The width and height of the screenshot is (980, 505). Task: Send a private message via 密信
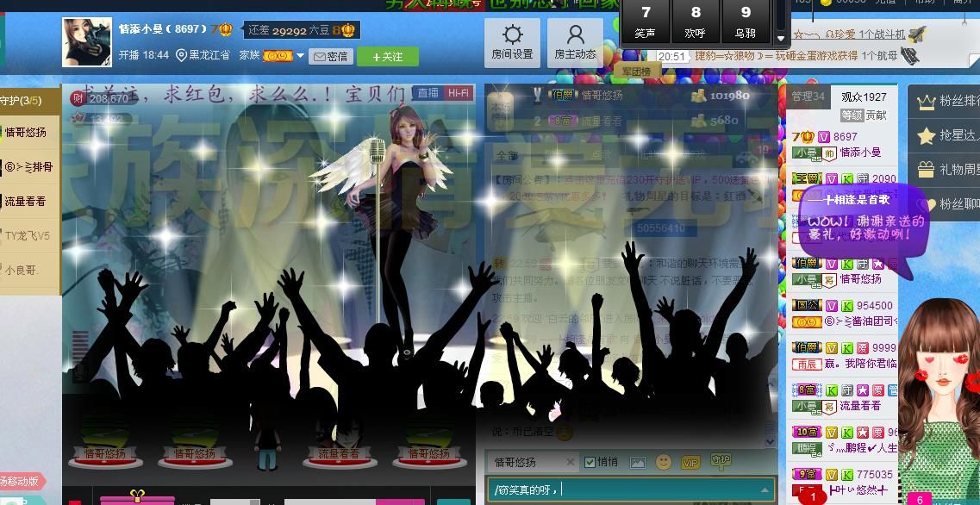[x=331, y=56]
